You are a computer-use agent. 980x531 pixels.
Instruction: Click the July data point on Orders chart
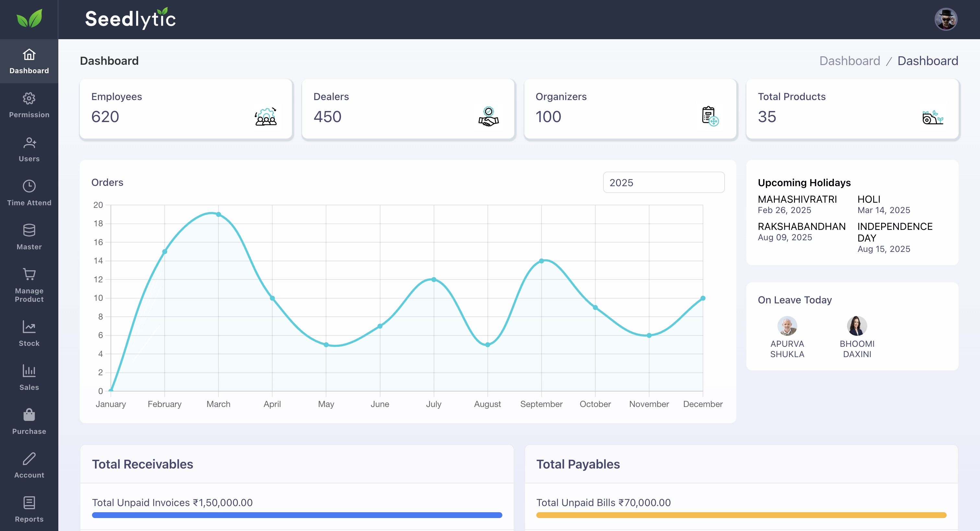pyautogui.click(x=434, y=279)
